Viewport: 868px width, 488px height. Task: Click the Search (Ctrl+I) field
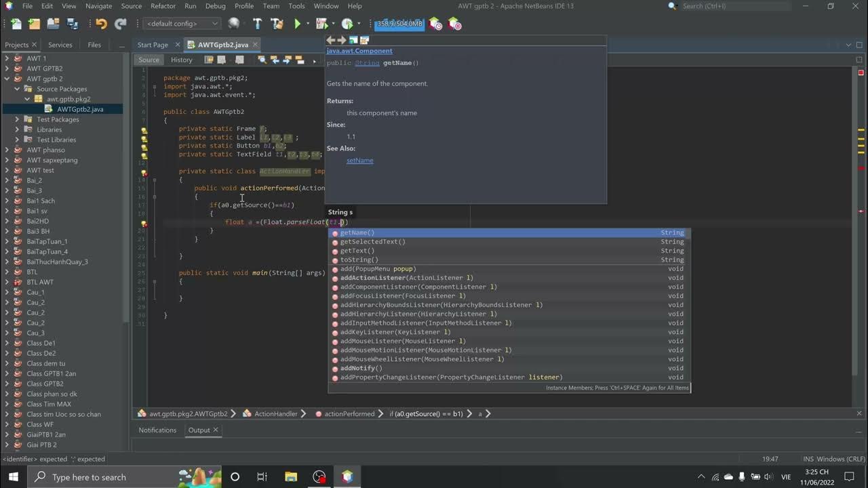(x=736, y=6)
